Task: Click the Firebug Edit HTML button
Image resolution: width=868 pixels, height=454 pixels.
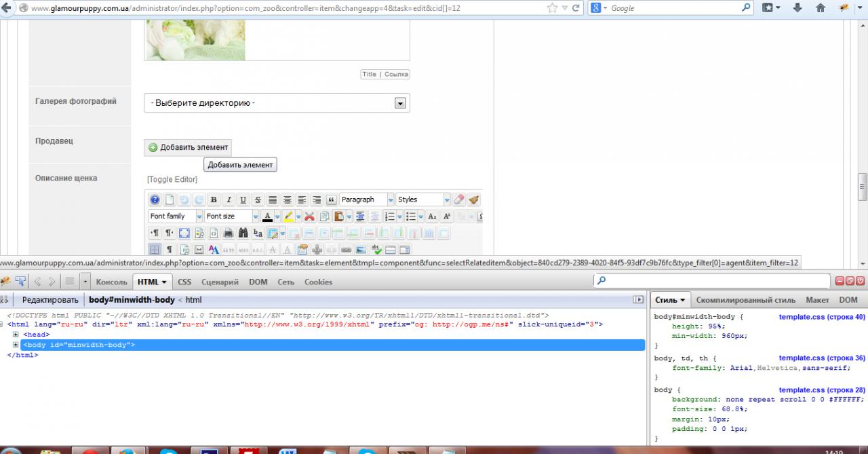Action: (50, 299)
